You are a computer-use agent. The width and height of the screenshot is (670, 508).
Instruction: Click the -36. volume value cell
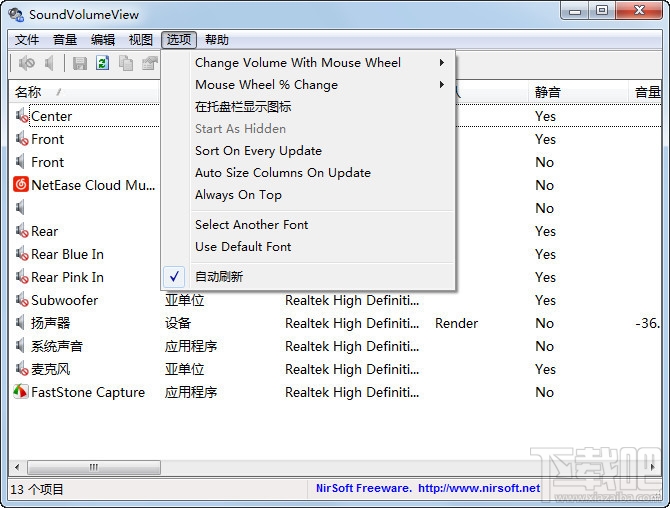[648, 323]
